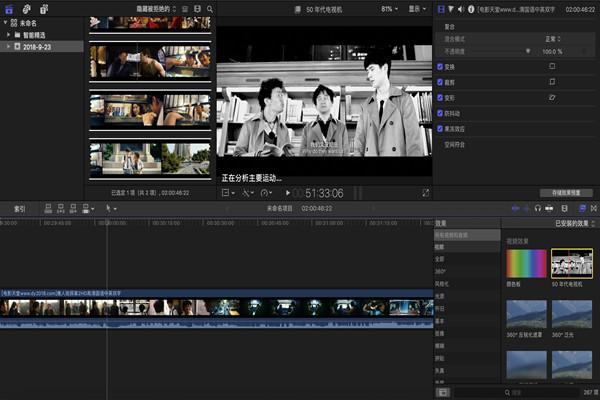Image resolution: width=600 pixels, height=400 pixels.
Task: Uncheck the 裁剪 checkbox
Action: pos(440,82)
